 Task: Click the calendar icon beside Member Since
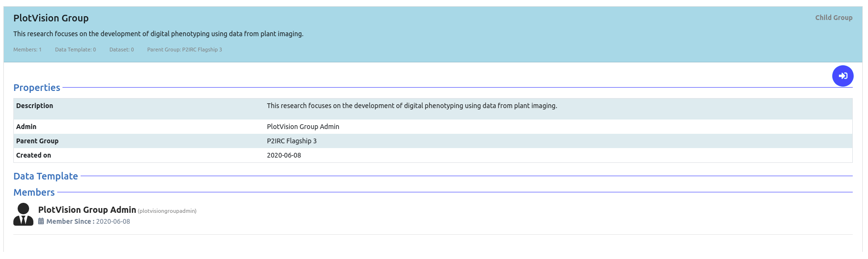click(41, 221)
